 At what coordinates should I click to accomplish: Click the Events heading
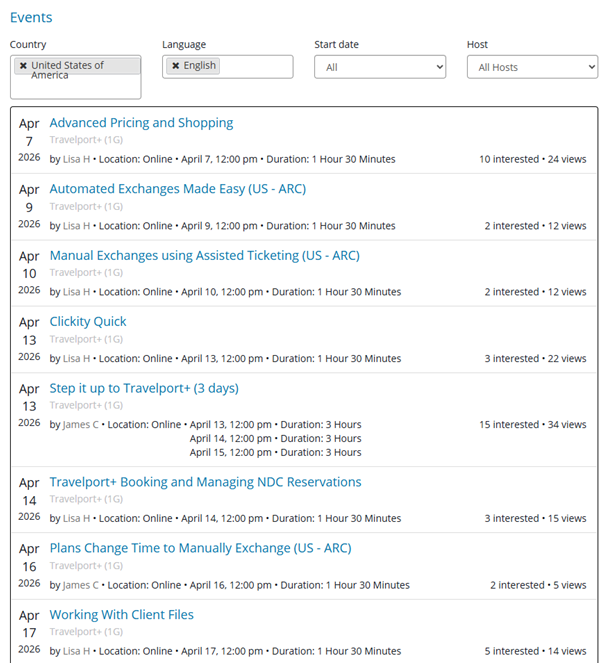point(31,17)
